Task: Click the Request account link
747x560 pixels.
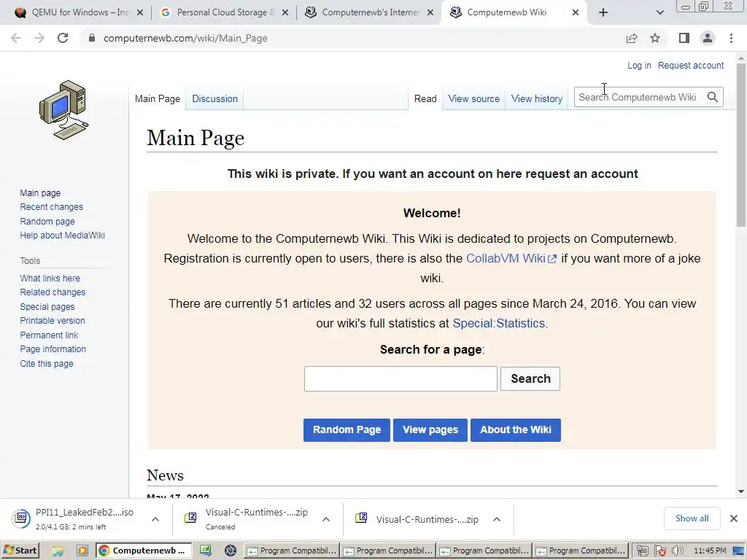Action: click(x=691, y=66)
